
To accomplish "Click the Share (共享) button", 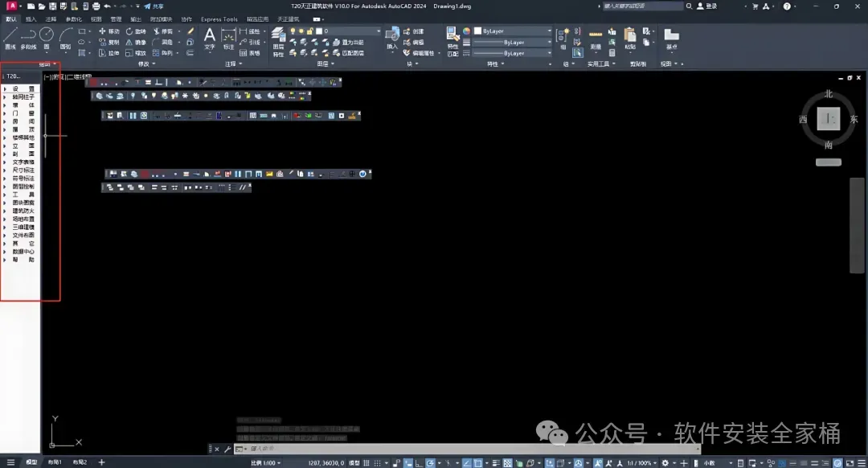I will click(x=154, y=6).
